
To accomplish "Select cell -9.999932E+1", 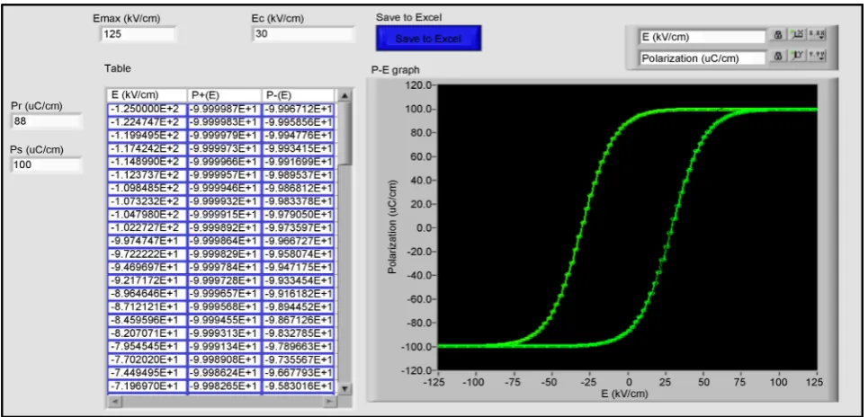I will (x=224, y=201).
